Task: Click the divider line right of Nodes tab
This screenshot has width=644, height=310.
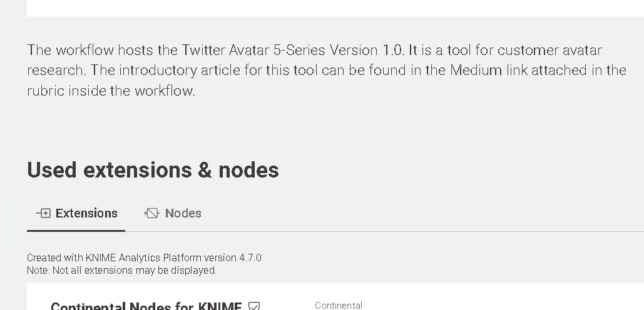Action: (x=427, y=232)
